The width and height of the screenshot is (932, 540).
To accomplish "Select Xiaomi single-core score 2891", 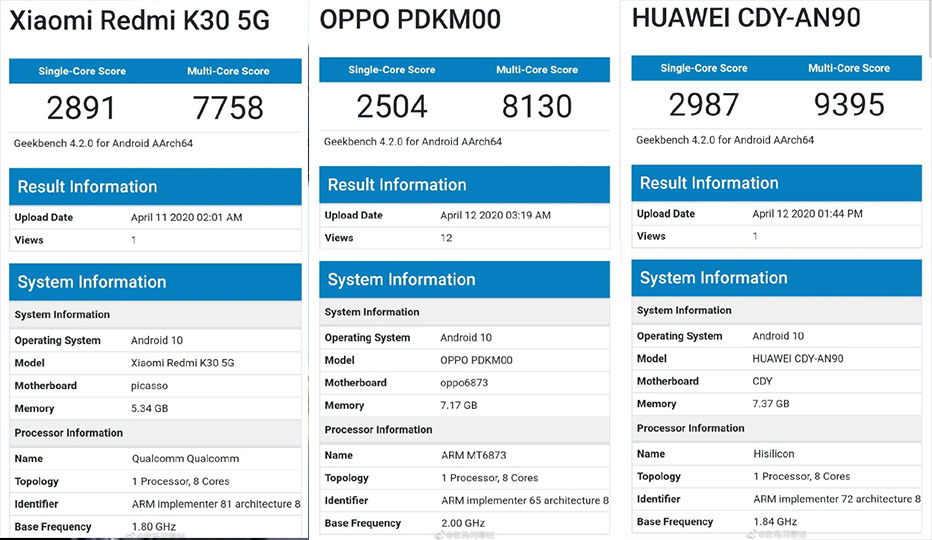I will [81, 108].
